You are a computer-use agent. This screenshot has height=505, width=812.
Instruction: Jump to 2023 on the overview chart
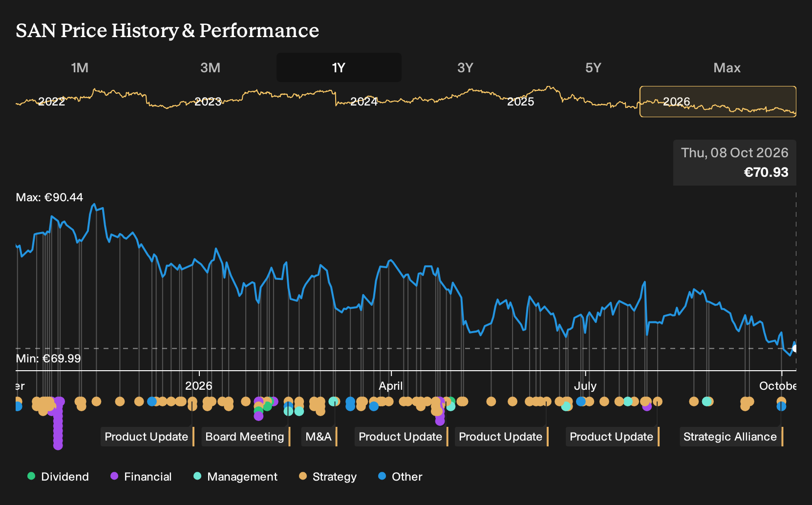pyautogui.click(x=208, y=102)
